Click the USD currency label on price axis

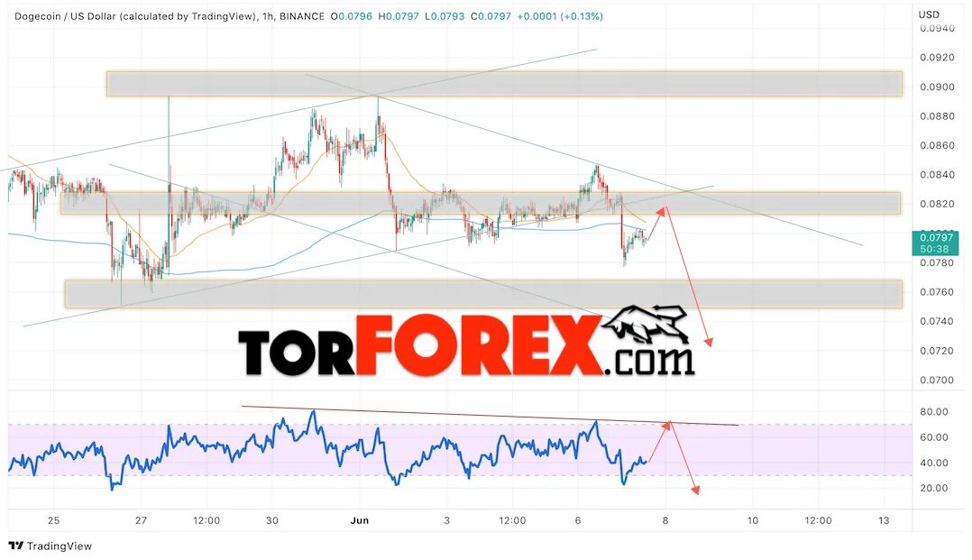pyautogui.click(x=929, y=14)
